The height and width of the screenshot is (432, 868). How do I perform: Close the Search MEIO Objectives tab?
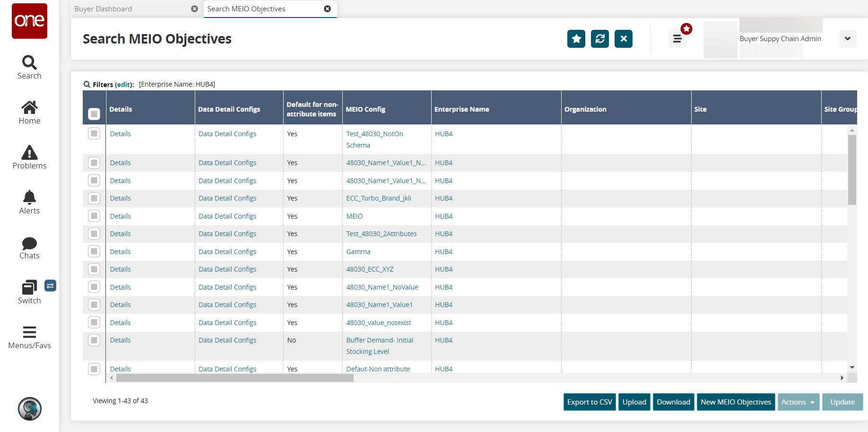click(327, 9)
